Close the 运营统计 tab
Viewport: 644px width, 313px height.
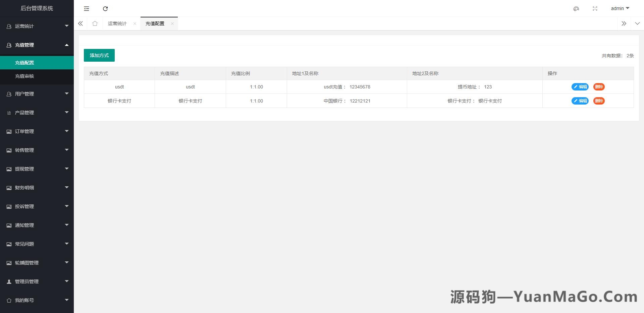click(x=135, y=23)
